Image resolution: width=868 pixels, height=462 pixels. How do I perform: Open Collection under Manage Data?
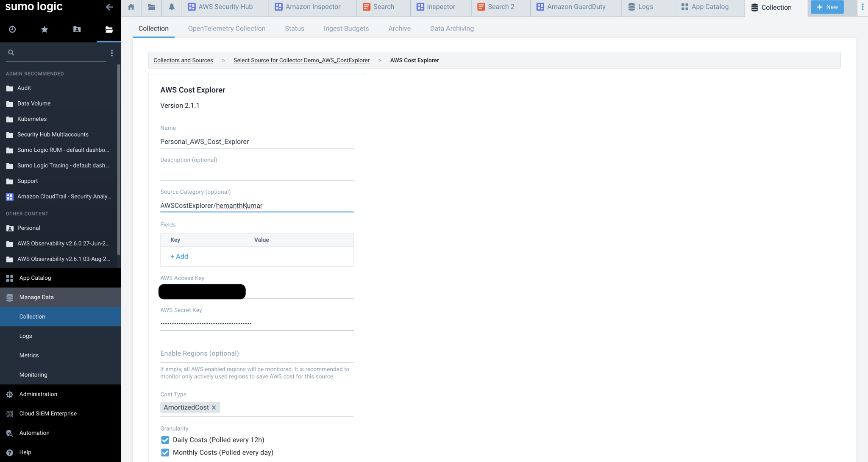(x=60, y=317)
